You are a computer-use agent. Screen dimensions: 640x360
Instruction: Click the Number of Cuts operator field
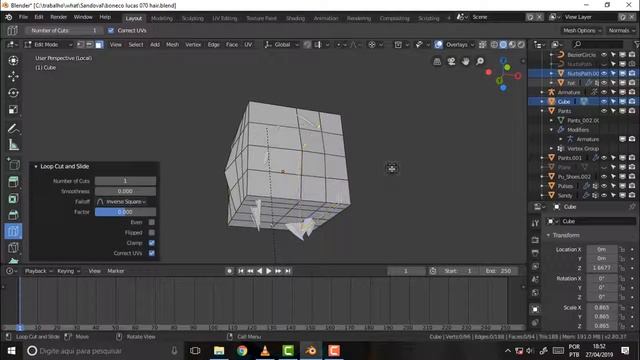click(125, 181)
